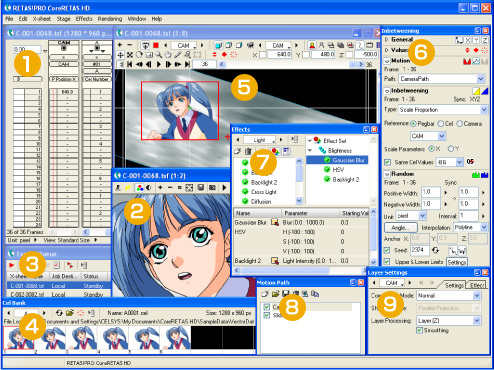Select the first cel thumbnail in Cel Bank

(x=19, y=338)
